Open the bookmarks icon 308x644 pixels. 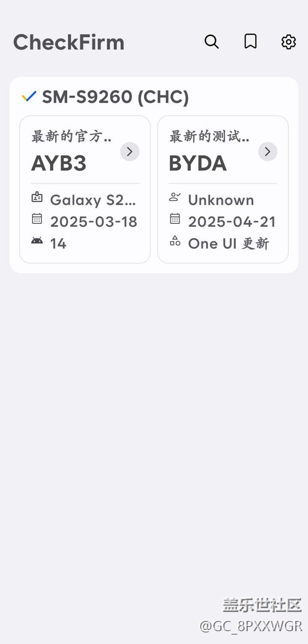pos(250,42)
